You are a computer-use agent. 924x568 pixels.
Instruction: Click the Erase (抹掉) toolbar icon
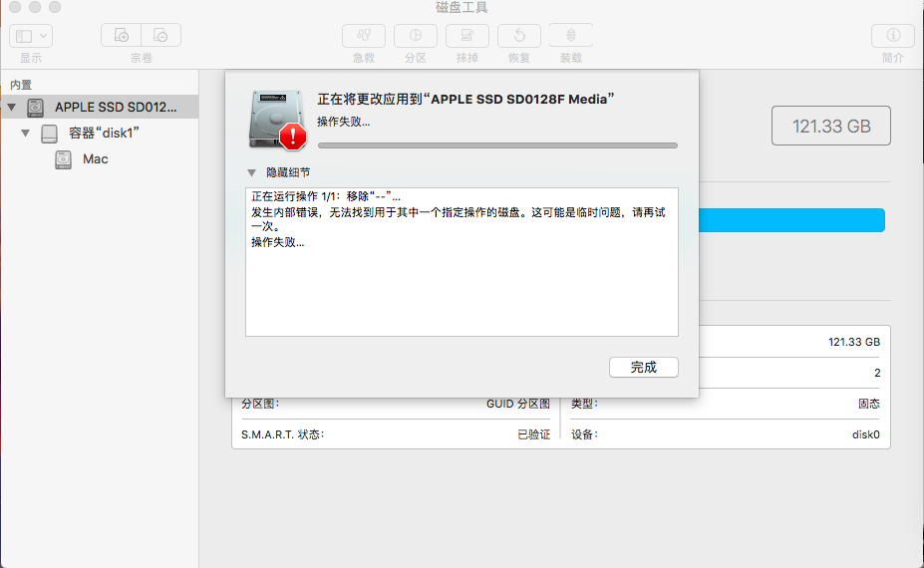(466, 36)
